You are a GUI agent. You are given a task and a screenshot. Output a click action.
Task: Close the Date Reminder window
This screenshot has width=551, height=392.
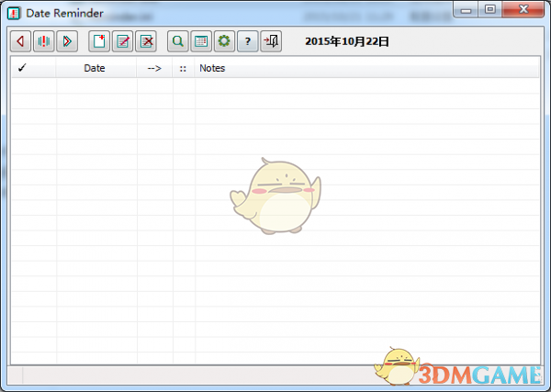[x=523, y=9]
